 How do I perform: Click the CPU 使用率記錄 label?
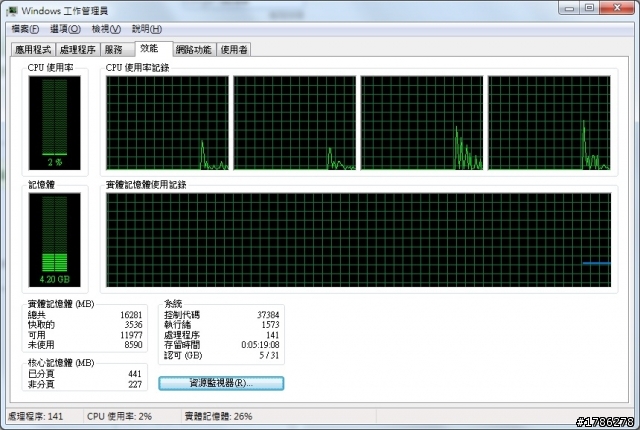click(137, 68)
